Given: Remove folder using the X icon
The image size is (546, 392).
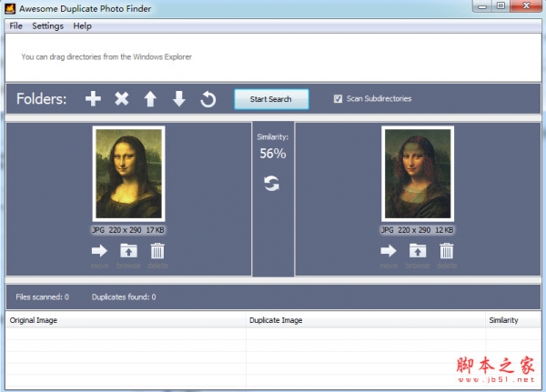Looking at the screenshot, I should click(122, 99).
